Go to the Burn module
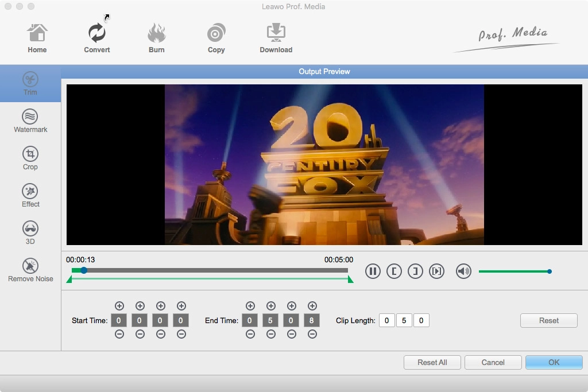 pyautogui.click(x=156, y=38)
